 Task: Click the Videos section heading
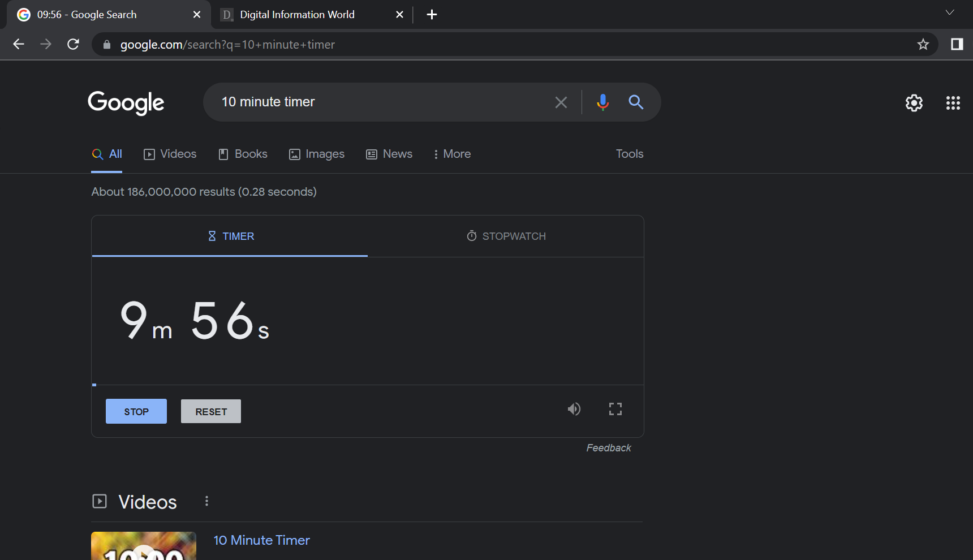click(x=148, y=502)
